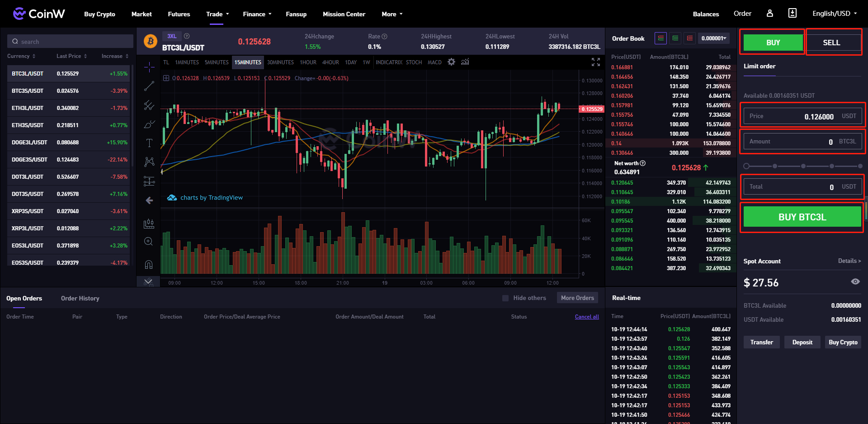Select ETH3S/USDT pair in market list

point(69,125)
